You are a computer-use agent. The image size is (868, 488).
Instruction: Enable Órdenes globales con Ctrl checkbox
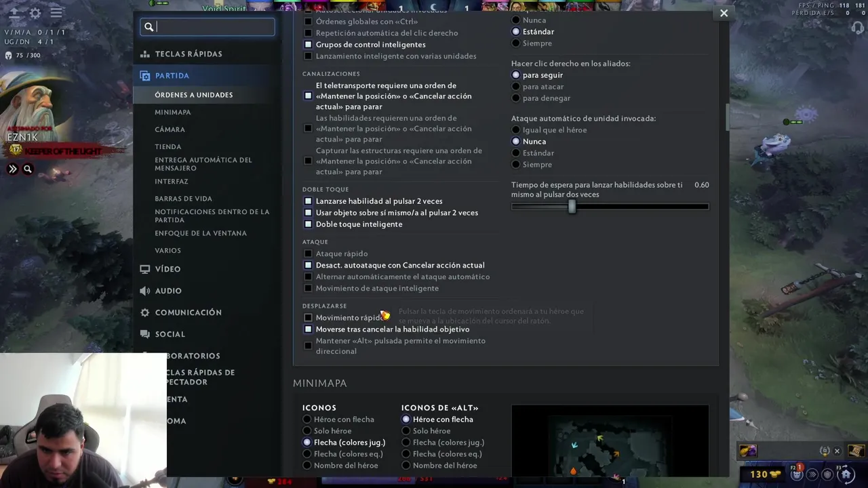[309, 22]
